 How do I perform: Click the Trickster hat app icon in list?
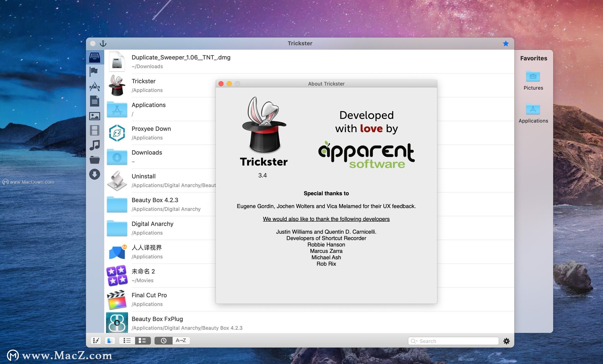pos(117,85)
